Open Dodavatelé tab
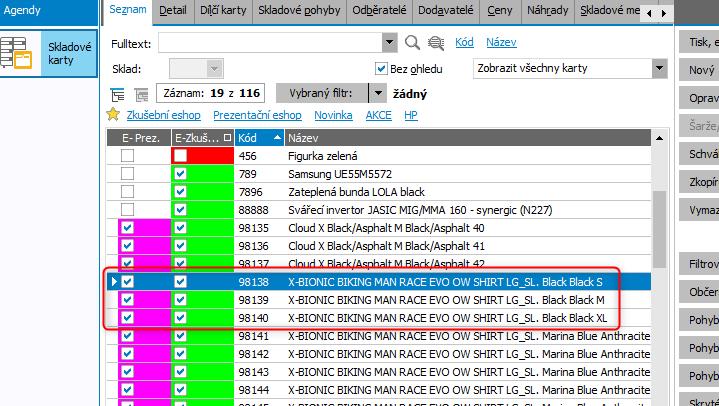The image size is (719, 406). 446,11
